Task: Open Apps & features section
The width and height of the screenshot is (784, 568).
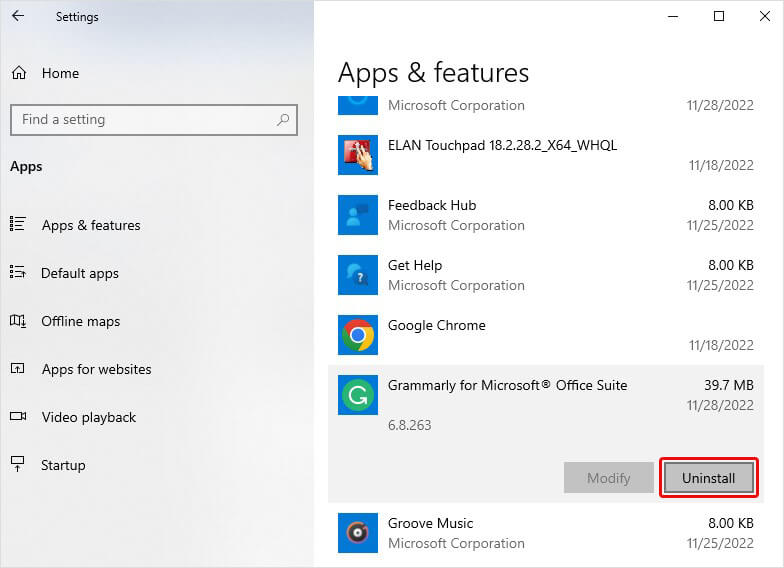Action: click(x=91, y=226)
